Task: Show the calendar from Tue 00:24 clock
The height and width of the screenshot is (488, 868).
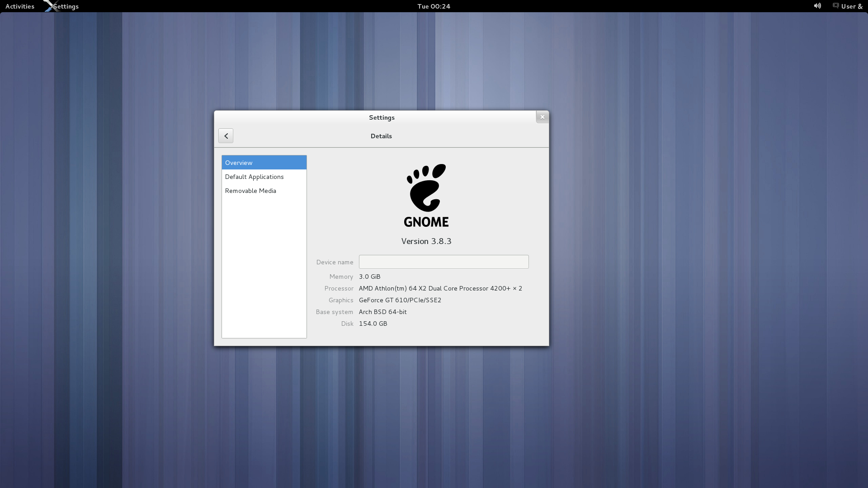Action: (434, 6)
